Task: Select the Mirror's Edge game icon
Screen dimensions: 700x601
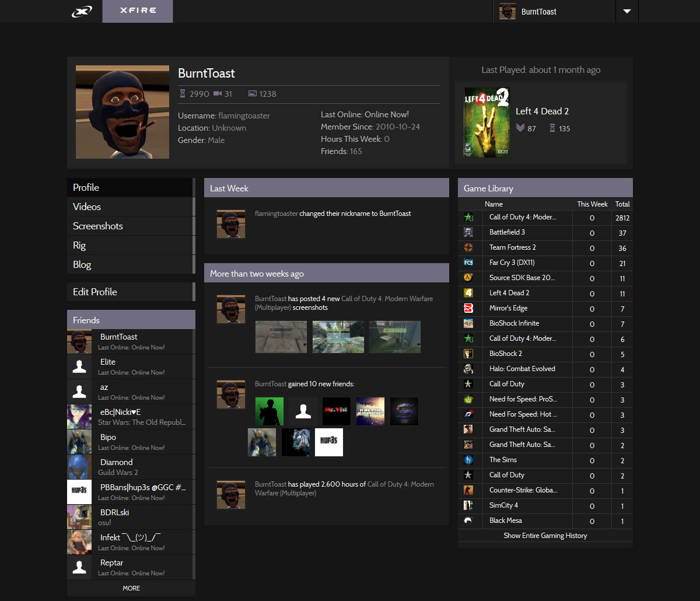Action: [x=468, y=308]
